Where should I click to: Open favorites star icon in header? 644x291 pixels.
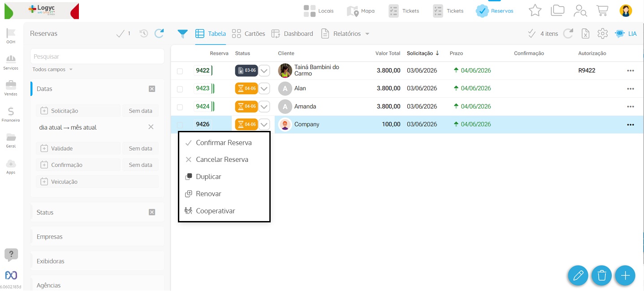[535, 10]
